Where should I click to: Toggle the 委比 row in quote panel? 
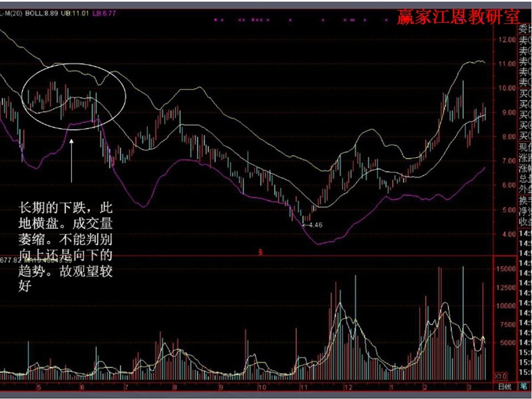click(523, 28)
